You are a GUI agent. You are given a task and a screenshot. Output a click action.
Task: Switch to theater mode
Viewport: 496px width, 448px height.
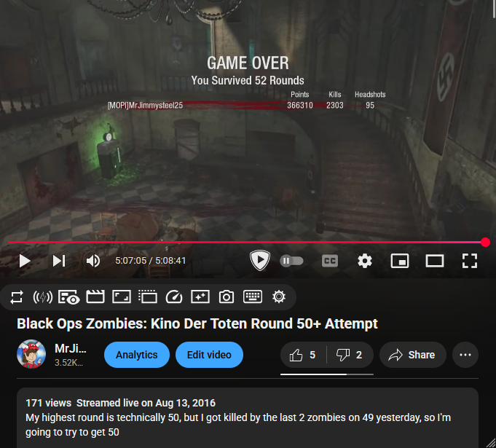point(435,261)
